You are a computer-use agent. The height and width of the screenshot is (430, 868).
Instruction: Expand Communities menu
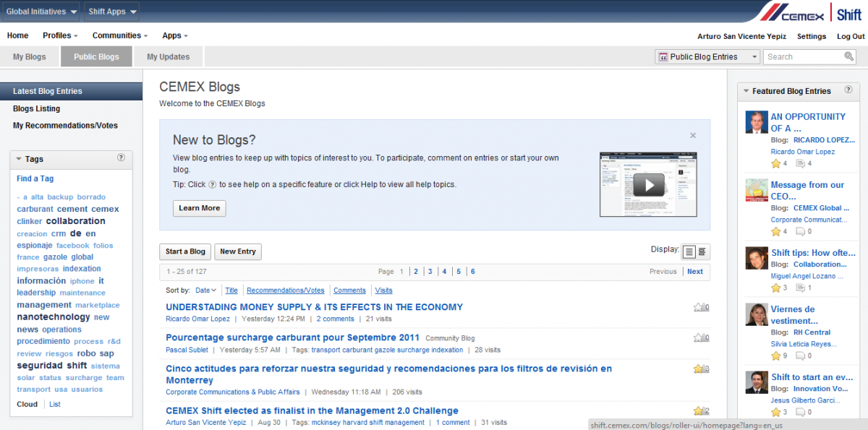[x=120, y=35]
